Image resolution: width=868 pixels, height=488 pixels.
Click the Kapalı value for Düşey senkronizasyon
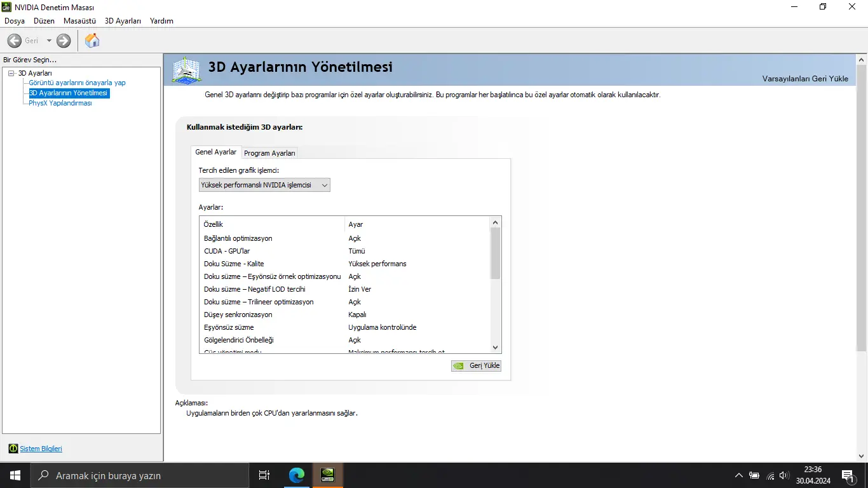(x=357, y=315)
